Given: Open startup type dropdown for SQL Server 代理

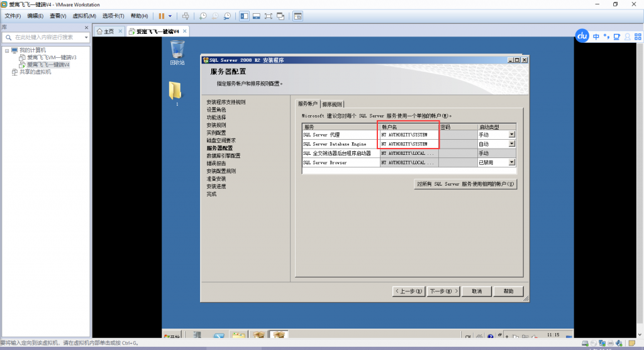Looking at the screenshot, I should [x=512, y=135].
